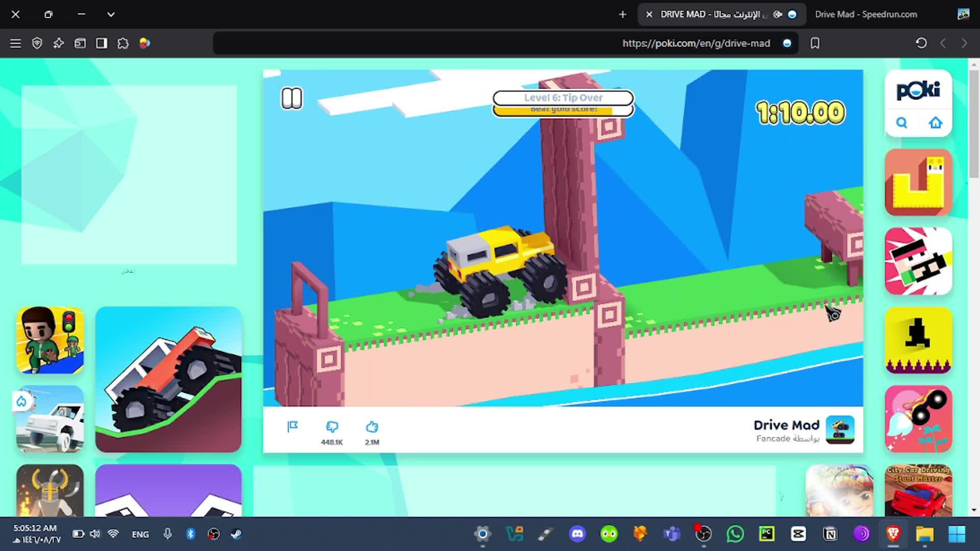Open PyCharm from taskbar
980x551 pixels.
(x=767, y=534)
